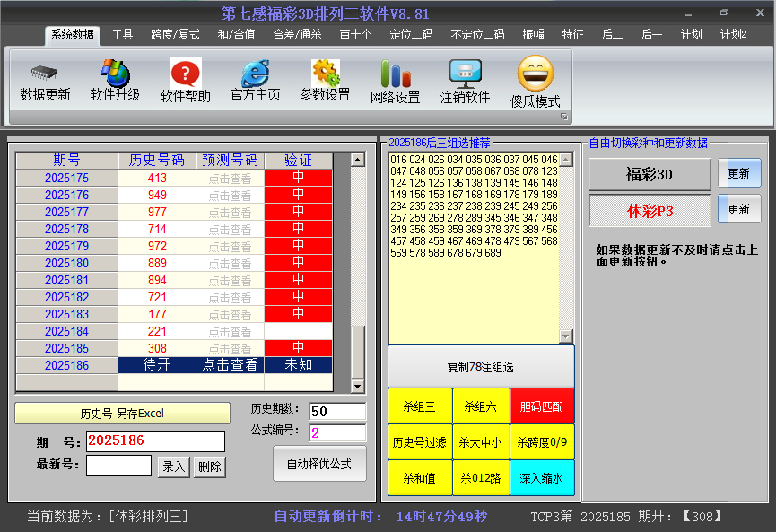The height and width of the screenshot is (532, 776).
Task: Select the 体彩P3 lottery button
Action: (x=650, y=211)
